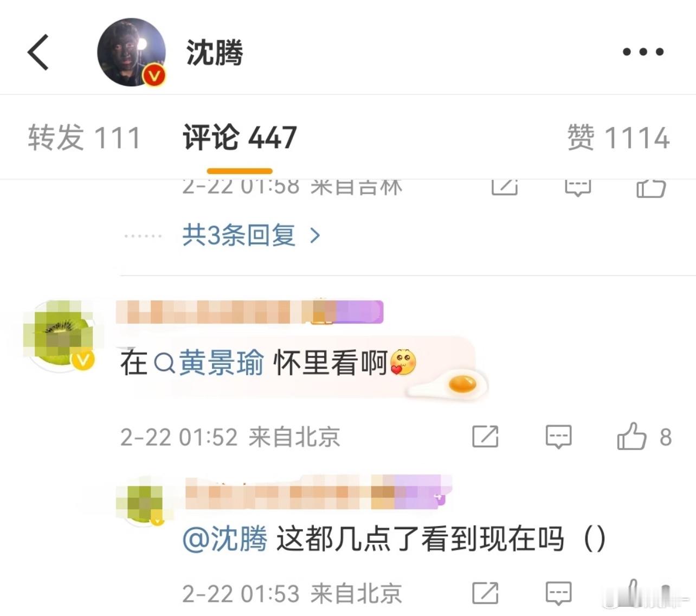696x616 pixels.
Task: Open the three-dot more options menu
Action: click(x=643, y=52)
